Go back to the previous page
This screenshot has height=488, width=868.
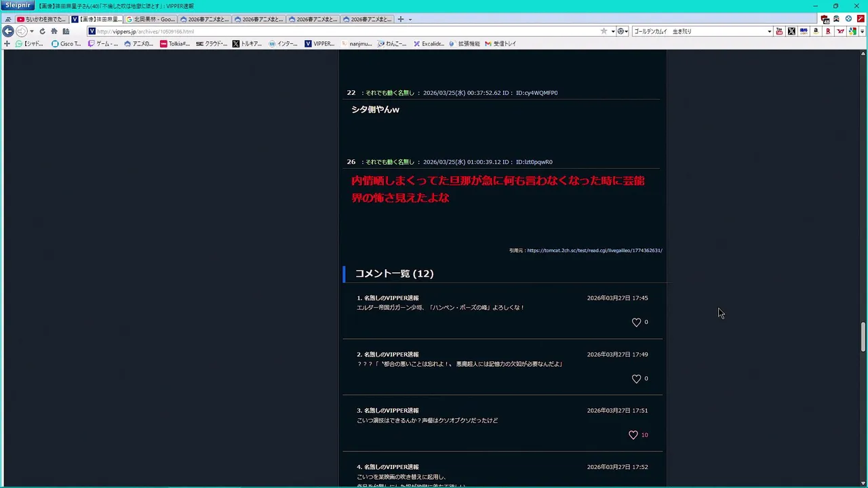click(x=8, y=31)
